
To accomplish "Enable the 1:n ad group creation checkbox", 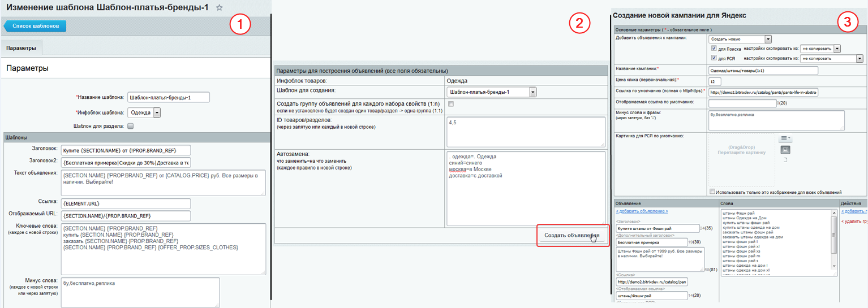I will click(450, 105).
